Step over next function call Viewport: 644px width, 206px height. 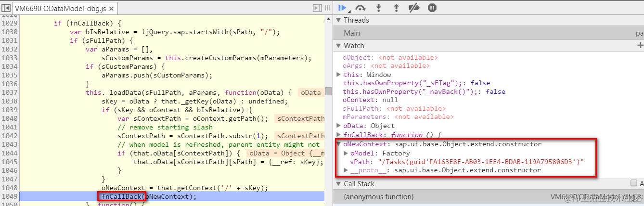tap(360, 8)
